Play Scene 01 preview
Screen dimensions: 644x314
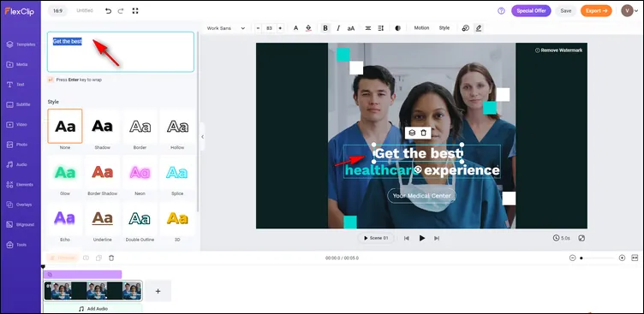(x=376, y=238)
